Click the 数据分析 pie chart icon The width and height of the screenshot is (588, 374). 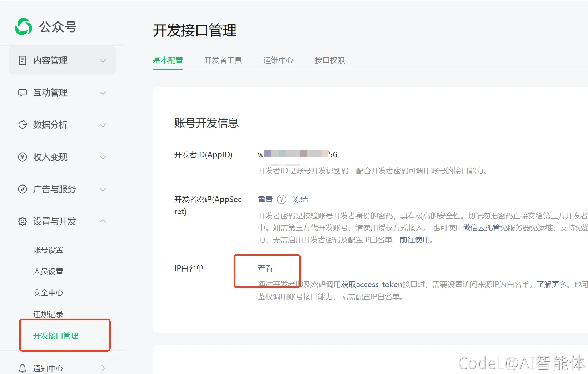(23, 125)
